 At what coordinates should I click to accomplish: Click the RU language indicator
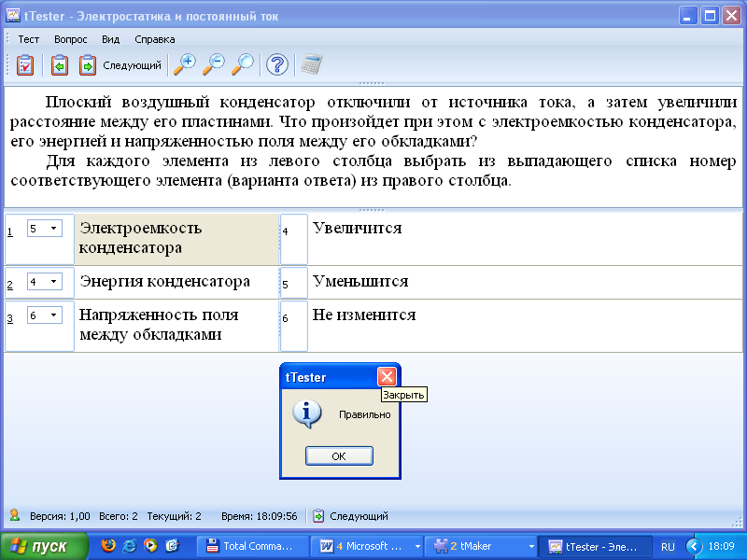[668, 547]
